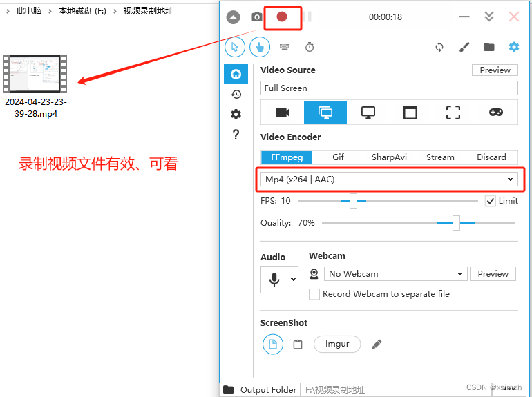Screen dimensions: 532x397
Task: Expand chevron after 本地磁盘 (F:) breadcrumb
Action: [115, 11]
